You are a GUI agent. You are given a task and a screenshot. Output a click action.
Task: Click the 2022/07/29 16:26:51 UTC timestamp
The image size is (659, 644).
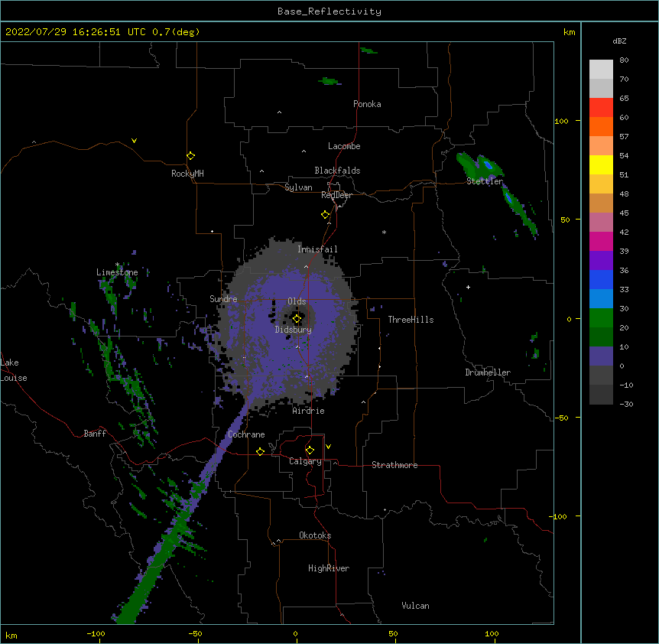point(76,32)
